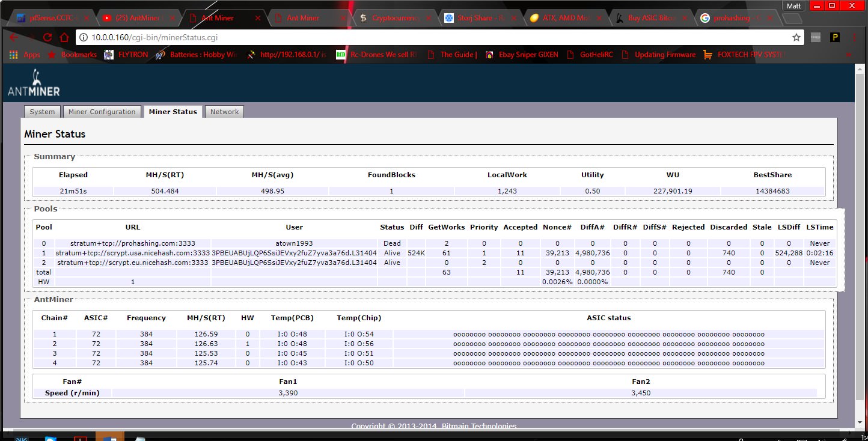Click chain 1's 126.59 MH/S value
The width and height of the screenshot is (868, 441).
[206, 334]
